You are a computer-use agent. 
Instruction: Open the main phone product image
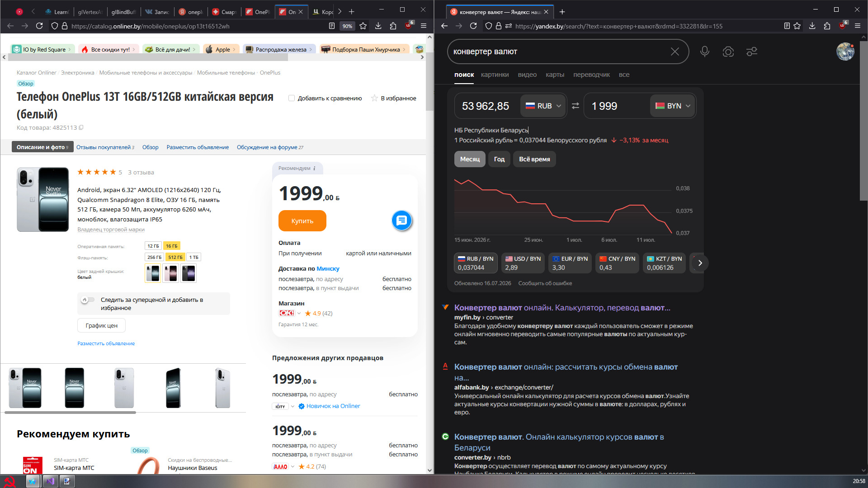43,199
